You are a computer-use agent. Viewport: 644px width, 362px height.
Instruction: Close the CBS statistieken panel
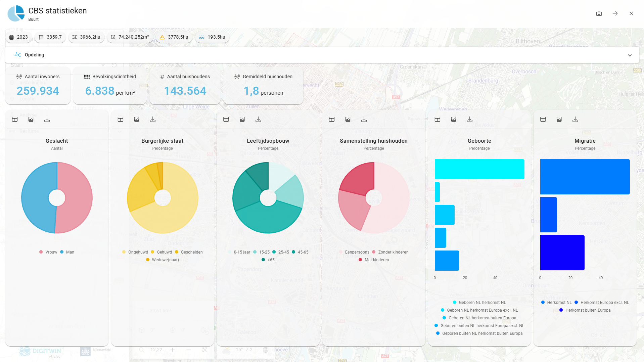(631, 13)
